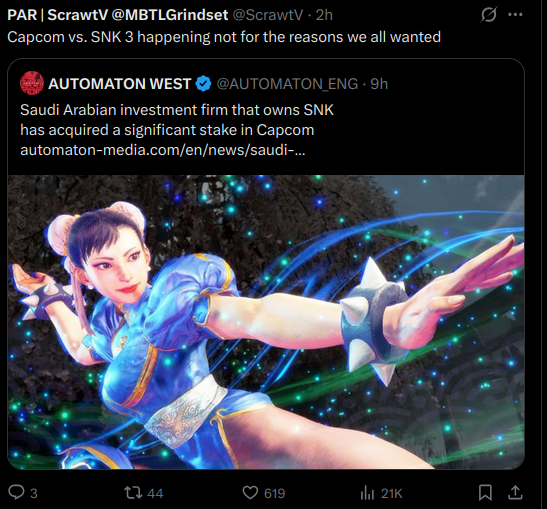Click the share upload arrow icon
This screenshot has width=547, height=509.
pyautogui.click(x=515, y=492)
